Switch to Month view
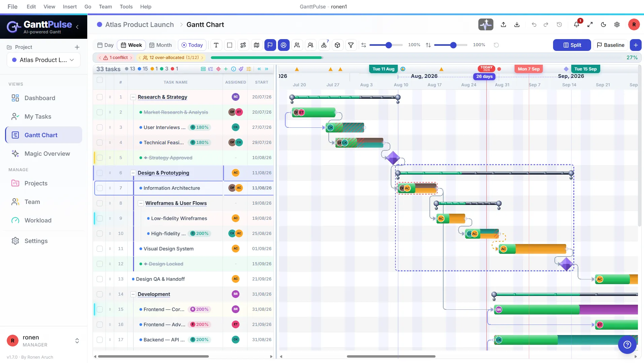The height and width of the screenshot is (363, 644). (x=160, y=45)
